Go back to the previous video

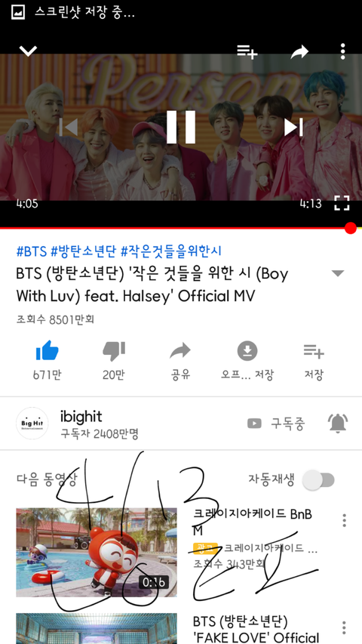point(68,127)
